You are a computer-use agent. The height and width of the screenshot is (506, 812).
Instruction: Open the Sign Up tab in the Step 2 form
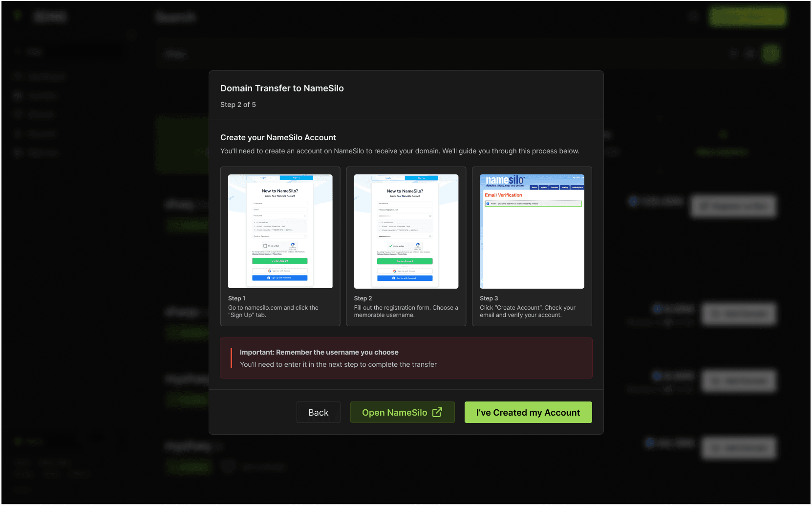click(x=422, y=178)
